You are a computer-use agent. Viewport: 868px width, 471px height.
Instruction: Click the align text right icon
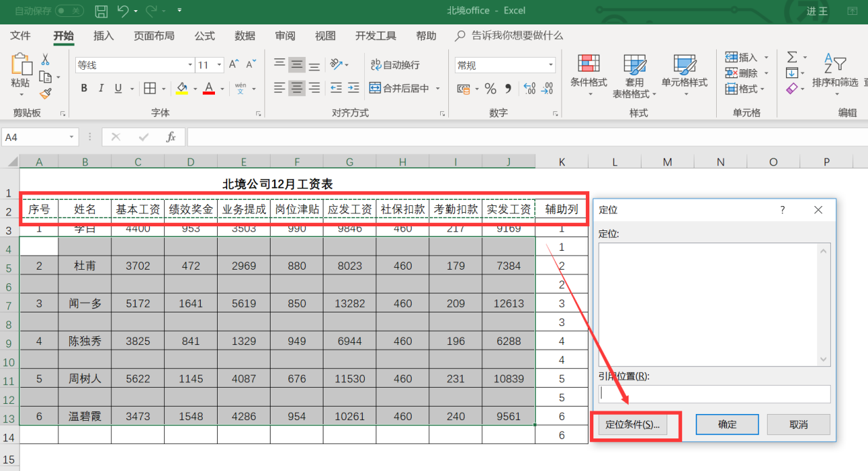[x=314, y=88]
